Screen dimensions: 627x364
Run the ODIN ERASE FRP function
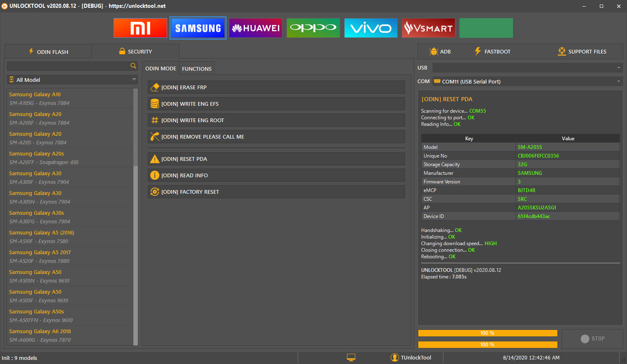(276, 87)
